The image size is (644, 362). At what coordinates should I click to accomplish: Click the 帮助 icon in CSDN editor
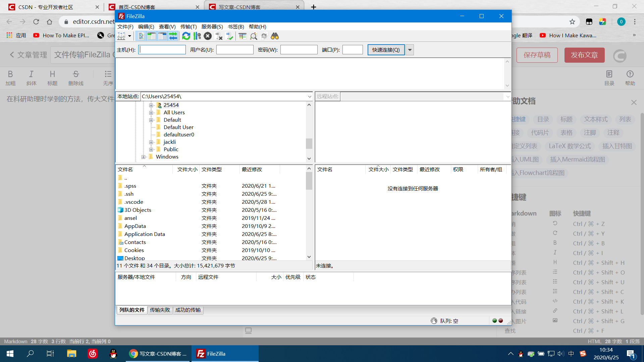click(x=630, y=78)
